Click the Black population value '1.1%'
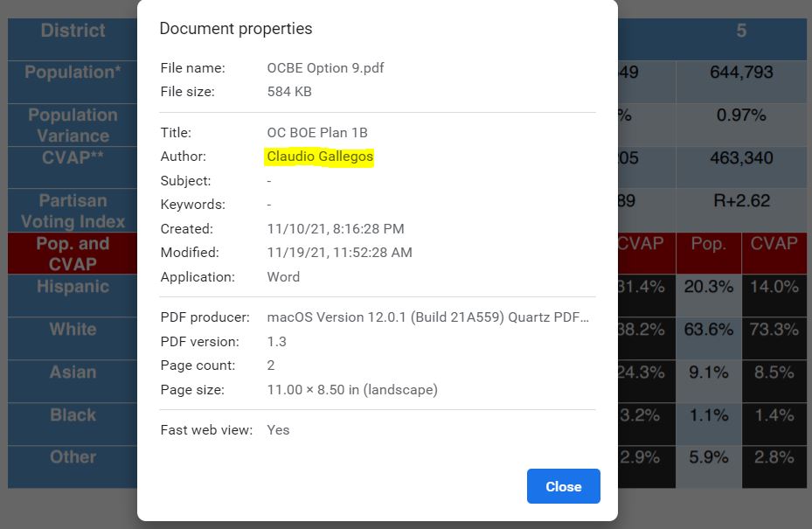 pyautogui.click(x=709, y=415)
